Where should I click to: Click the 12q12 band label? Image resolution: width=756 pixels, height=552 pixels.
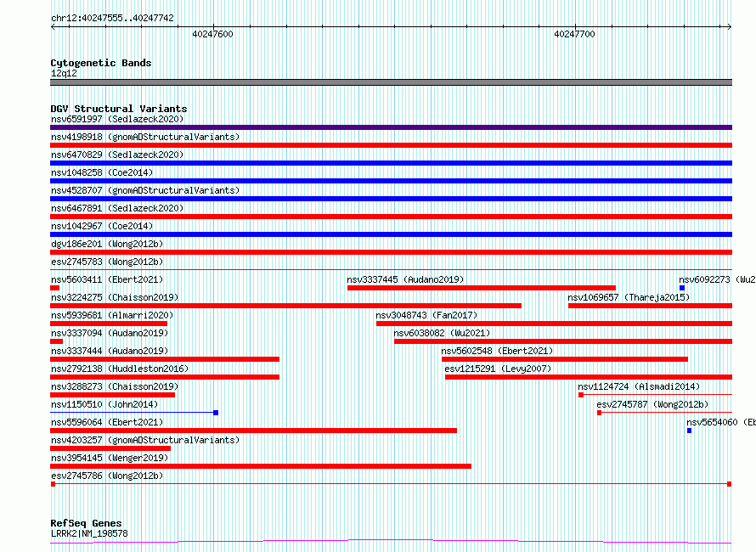coord(64,73)
